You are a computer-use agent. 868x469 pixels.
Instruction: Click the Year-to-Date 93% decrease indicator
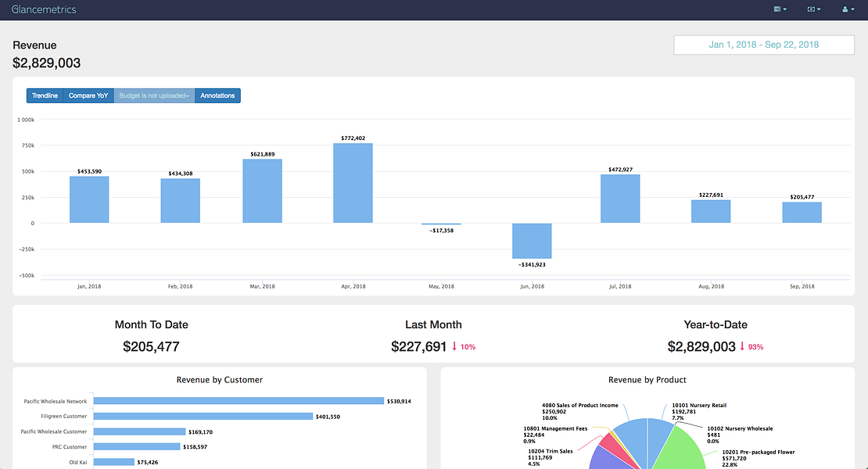click(x=751, y=347)
